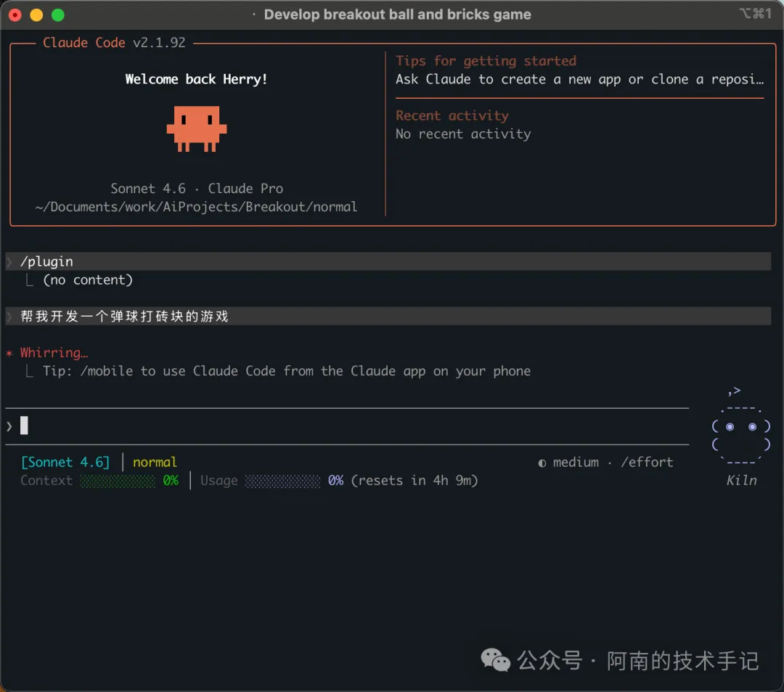
Task: Click the 'Whirring…' status text
Action: [54, 353]
